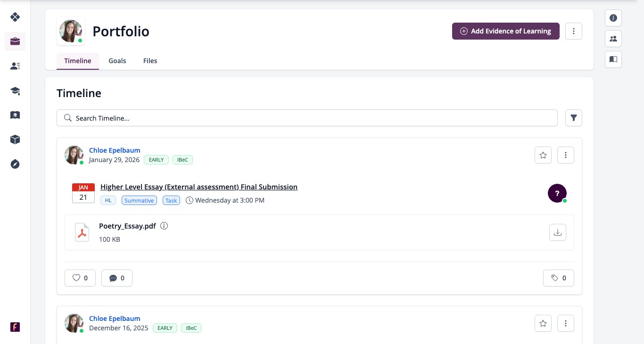Viewport: 644px width, 344px height.
Task: Open the compass icon in left sidebar
Action: (x=15, y=164)
